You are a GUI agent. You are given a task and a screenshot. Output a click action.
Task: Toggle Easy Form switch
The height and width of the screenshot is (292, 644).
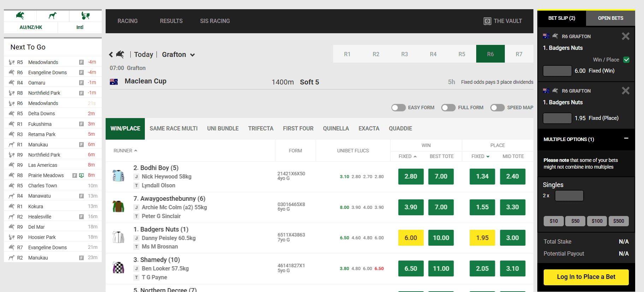click(398, 107)
